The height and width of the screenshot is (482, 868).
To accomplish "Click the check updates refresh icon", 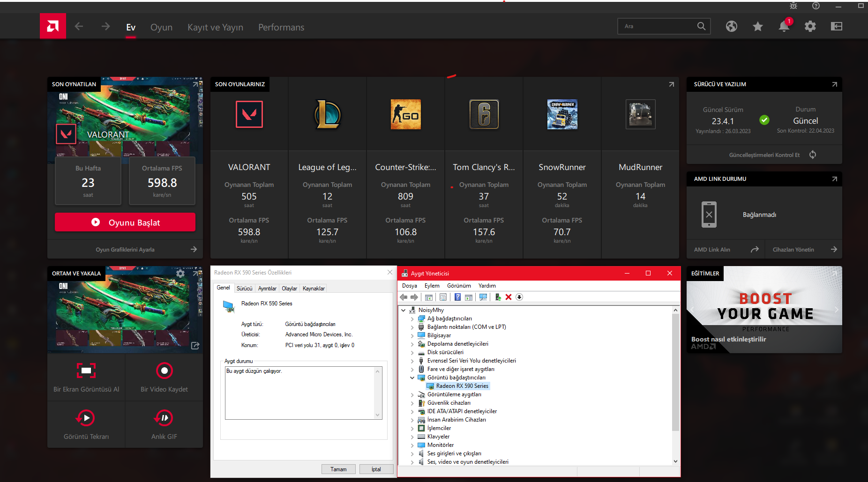I will 813,155.
